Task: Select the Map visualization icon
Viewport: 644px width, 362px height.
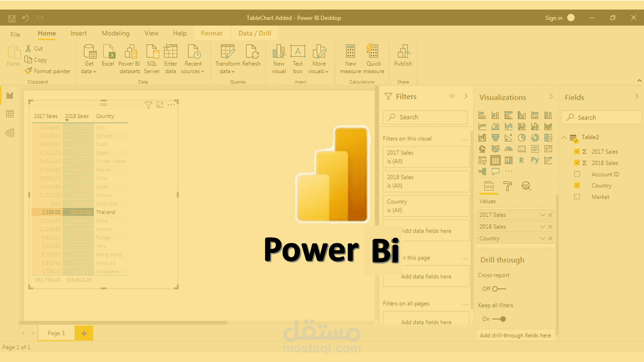Action: click(x=482, y=149)
